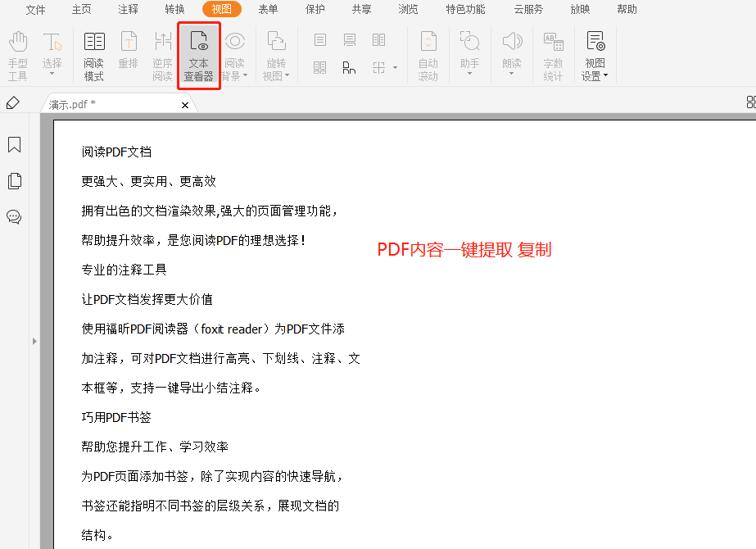Start 自动滚动 auto scroll
The width and height of the screenshot is (756, 549).
pos(428,56)
